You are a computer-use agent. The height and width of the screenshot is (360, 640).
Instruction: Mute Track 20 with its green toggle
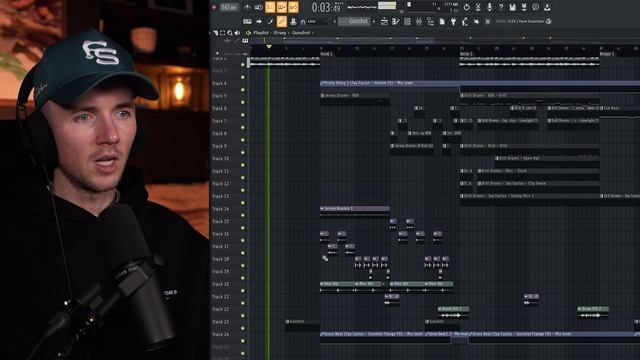click(243, 290)
